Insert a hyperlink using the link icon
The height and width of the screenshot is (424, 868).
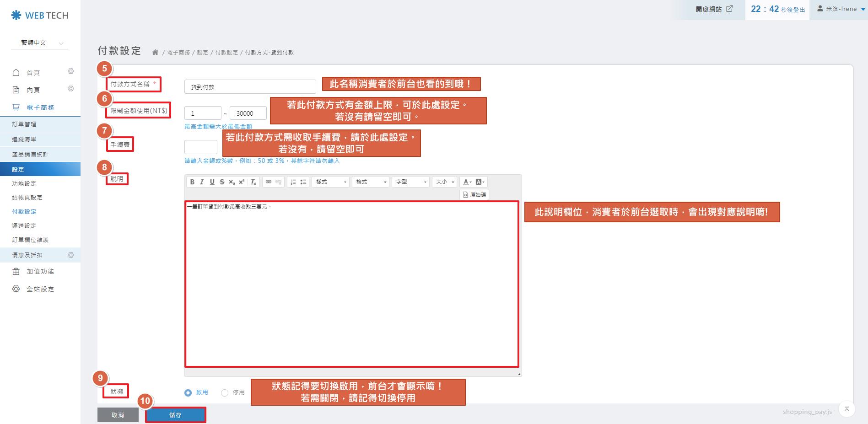[x=269, y=182]
